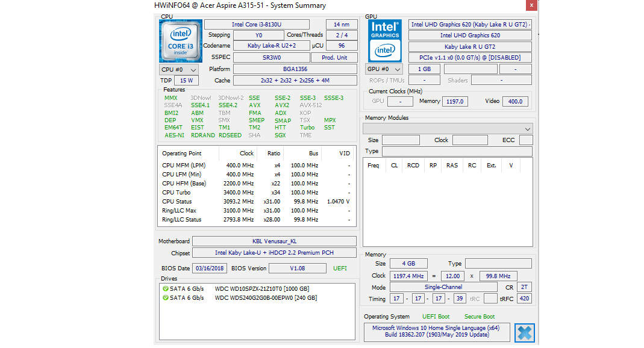This screenshot has width=644, height=348.
Task: Click the SSPEC value SR3W0
Action: (272, 57)
